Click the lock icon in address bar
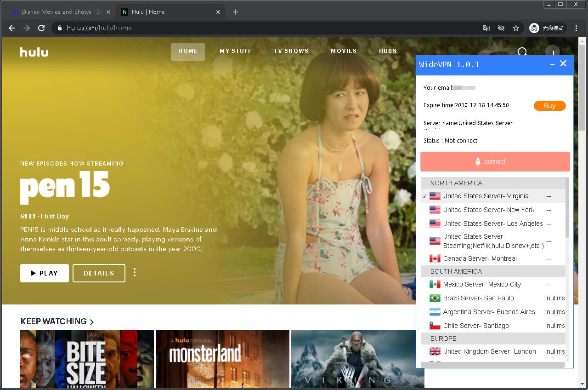The height and width of the screenshot is (390, 588). pyautogui.click(x=60, y=28)
